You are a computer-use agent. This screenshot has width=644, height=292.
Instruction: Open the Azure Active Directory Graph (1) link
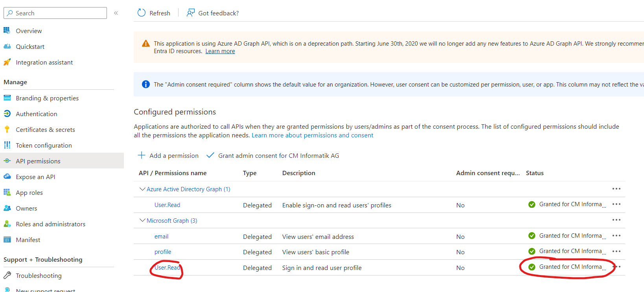pyautogui.click(x=188, y=189)
